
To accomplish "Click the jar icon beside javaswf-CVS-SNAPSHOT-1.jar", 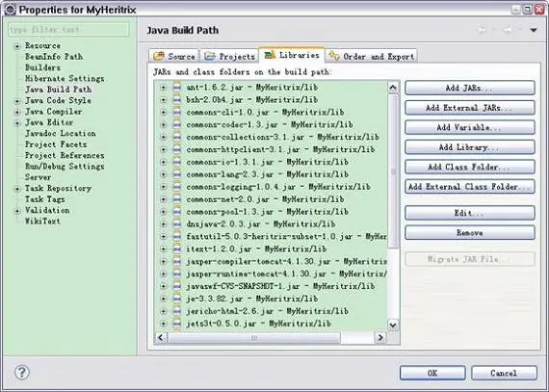I will point(177,286).
